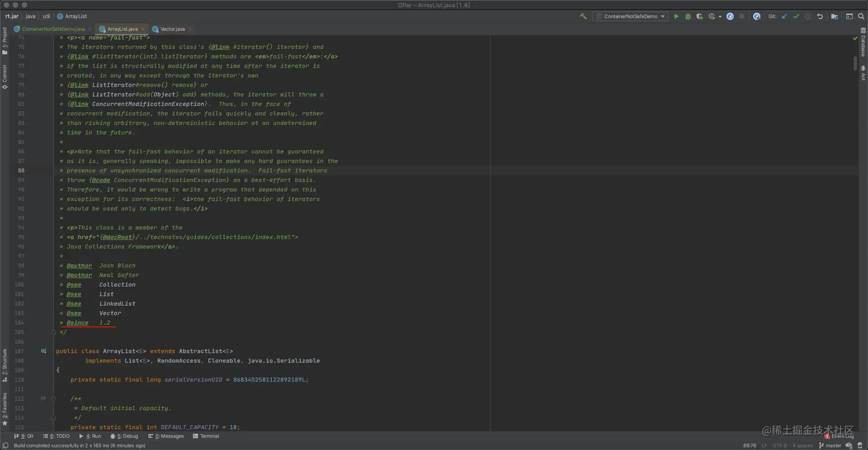This screenshot has height=450, width=868.
Task: Start debugging with the green bug icon
Action: tap(688, 17)
